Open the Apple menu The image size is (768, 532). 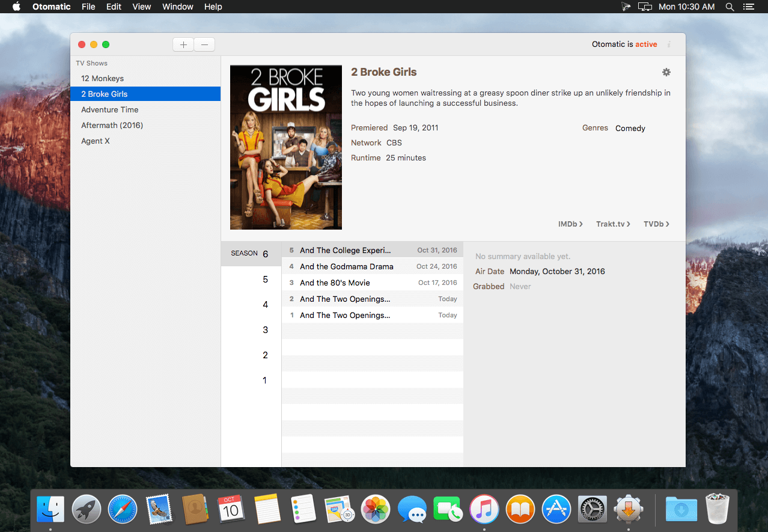pos(17,7)
